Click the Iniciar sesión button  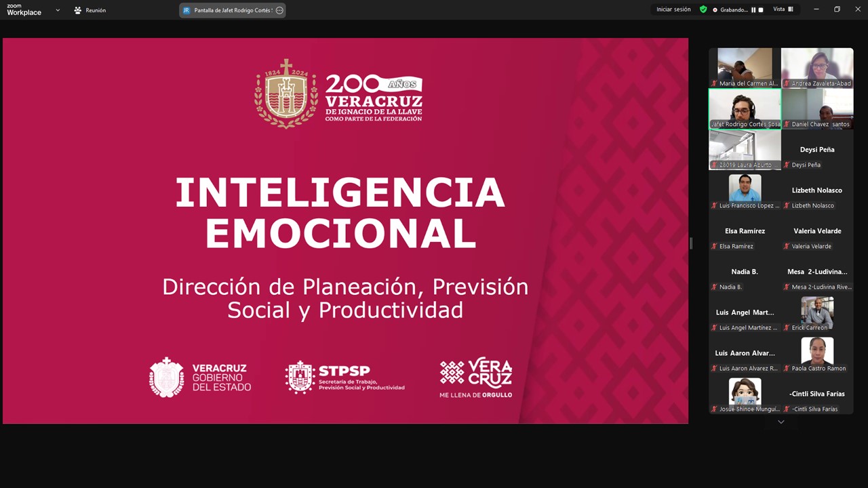[673, 9]
